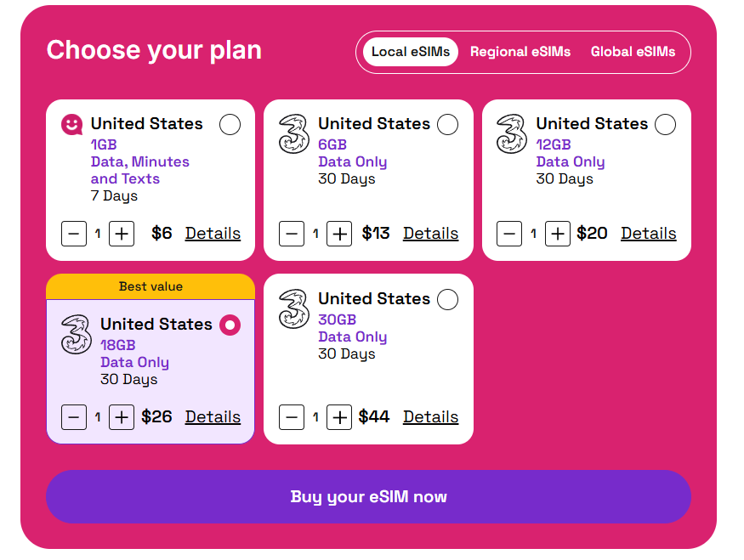Switch to Regional eSIMs tab
744x560 pixels.
click(520, 52)
